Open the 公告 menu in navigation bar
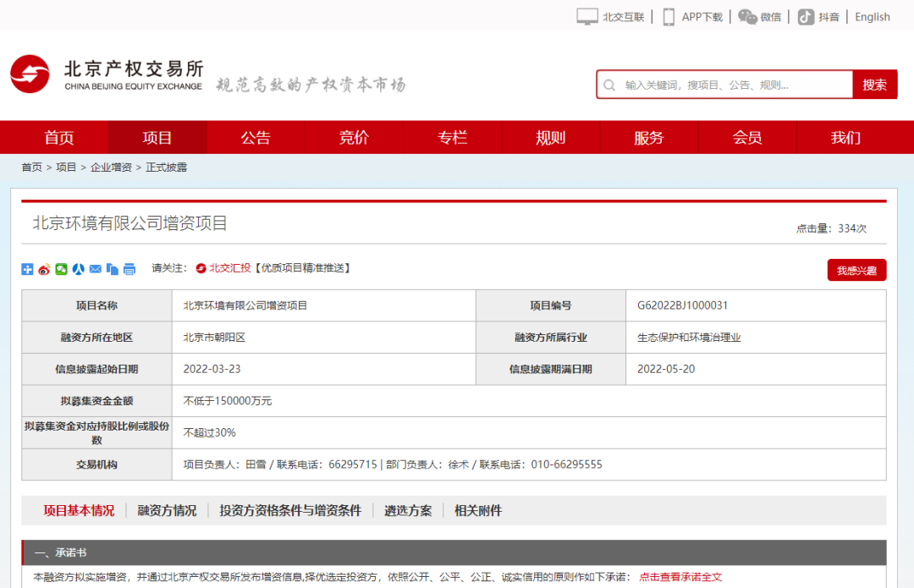 (256, 138)
